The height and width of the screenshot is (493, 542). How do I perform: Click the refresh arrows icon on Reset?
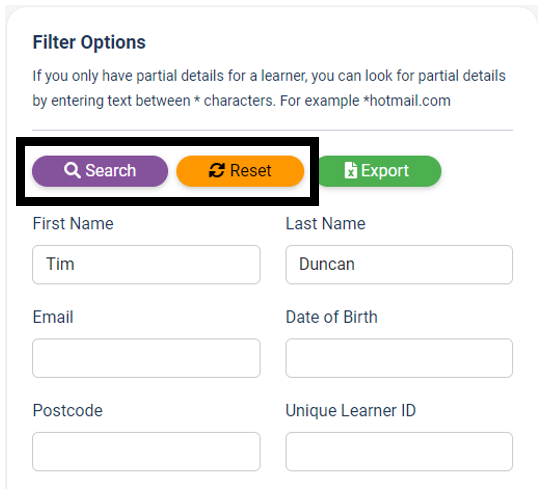coord(217,170)
